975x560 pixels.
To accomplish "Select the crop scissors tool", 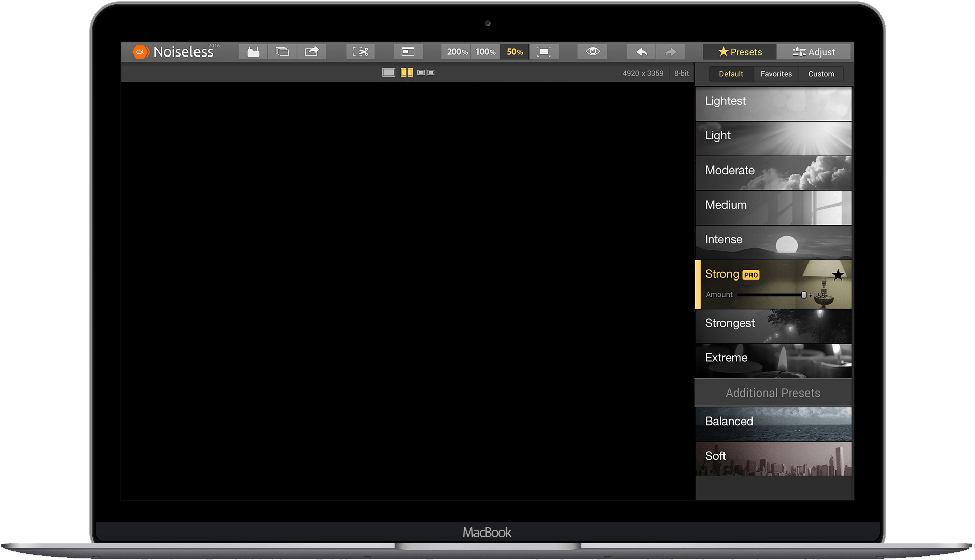I will click(360, 52).
